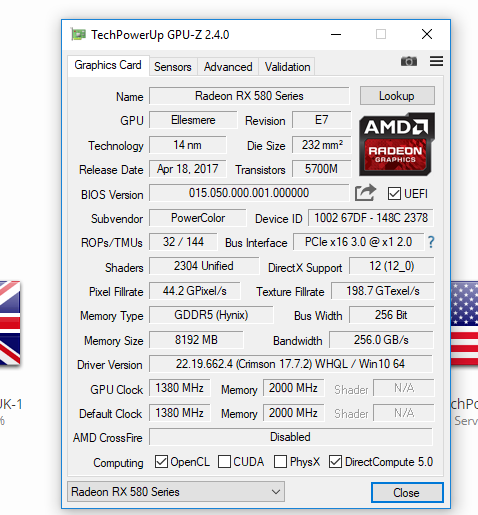Click the GPU Clock value 1380 MHz
Screen dimensions: 478x515
pyautogui.click(x=180, y=388)
